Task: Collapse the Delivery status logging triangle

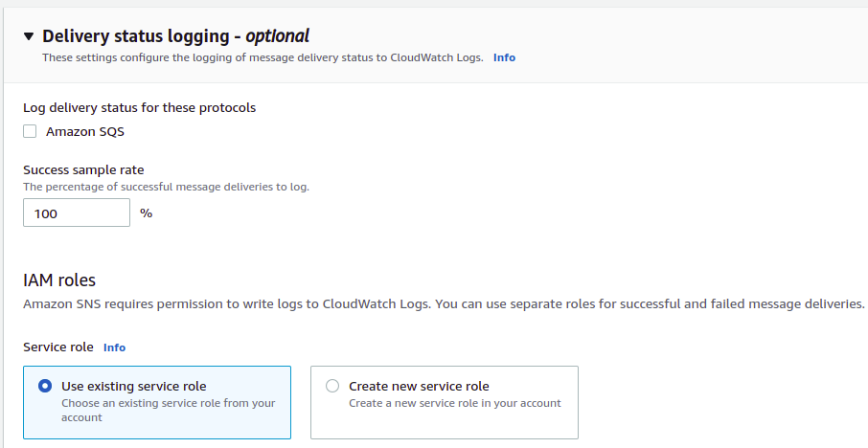Action: click(x=29, y=37)
